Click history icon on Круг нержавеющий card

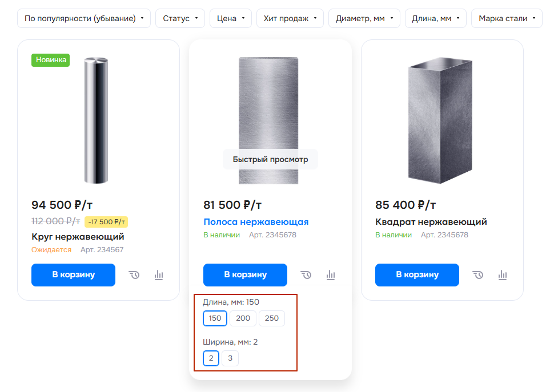(134, 274)
